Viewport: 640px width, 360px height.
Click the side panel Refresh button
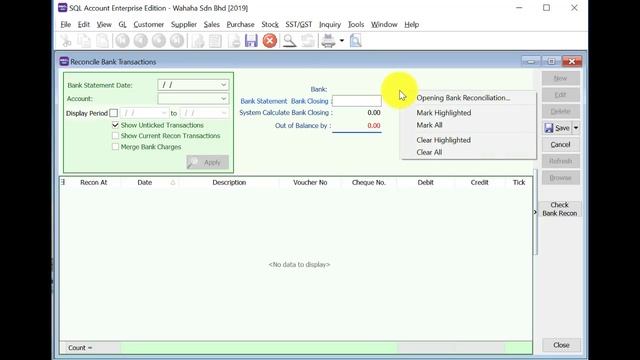pos(560,161)
